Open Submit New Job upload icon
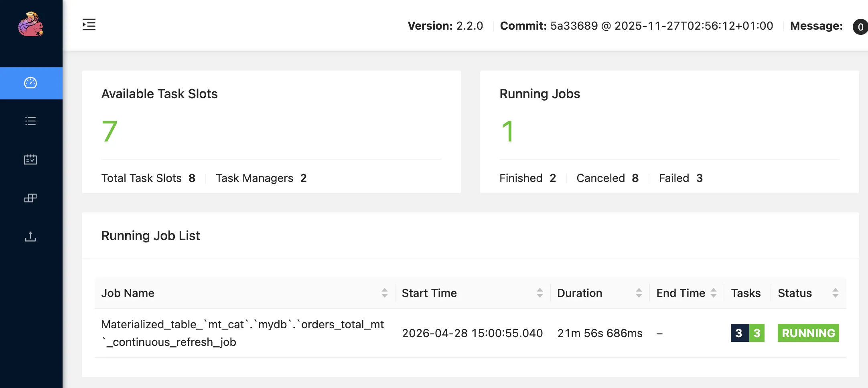The image size is (868, 388). point(31,236)
